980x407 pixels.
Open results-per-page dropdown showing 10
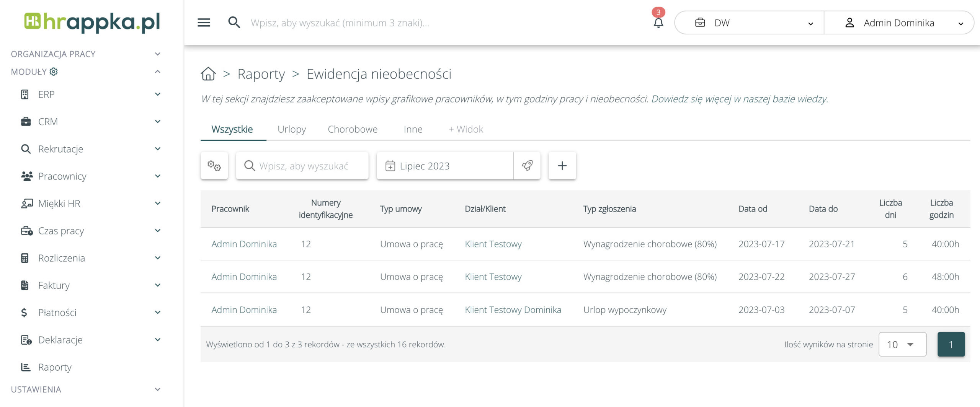click(x=902, y=344)
